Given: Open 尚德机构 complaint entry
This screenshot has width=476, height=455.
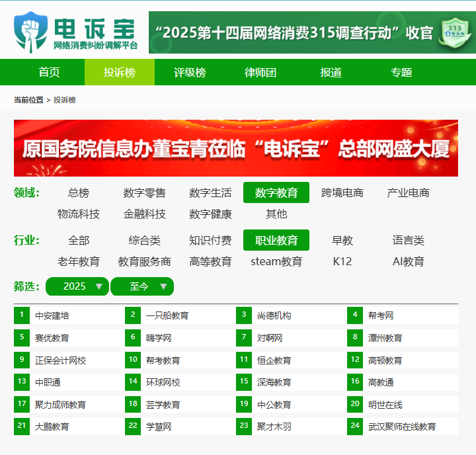Looking at the screenshot, I should (274, 316).
